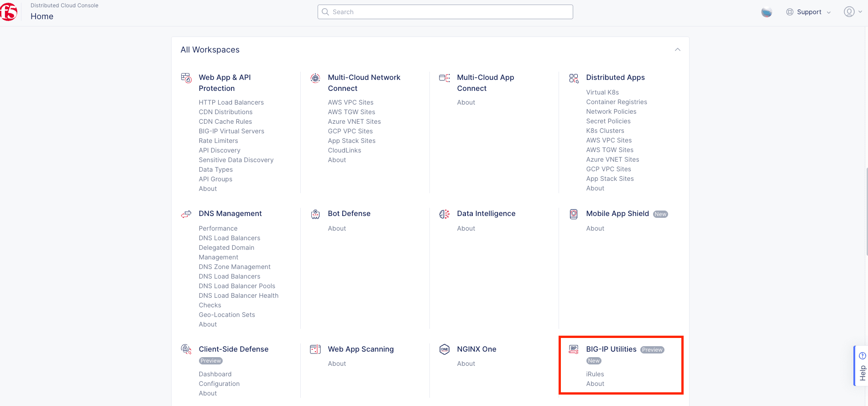Viewport: 868px width, 406px height.
Task: Click the NGINX One hexagon icon
Action: (x=444, y=349)
